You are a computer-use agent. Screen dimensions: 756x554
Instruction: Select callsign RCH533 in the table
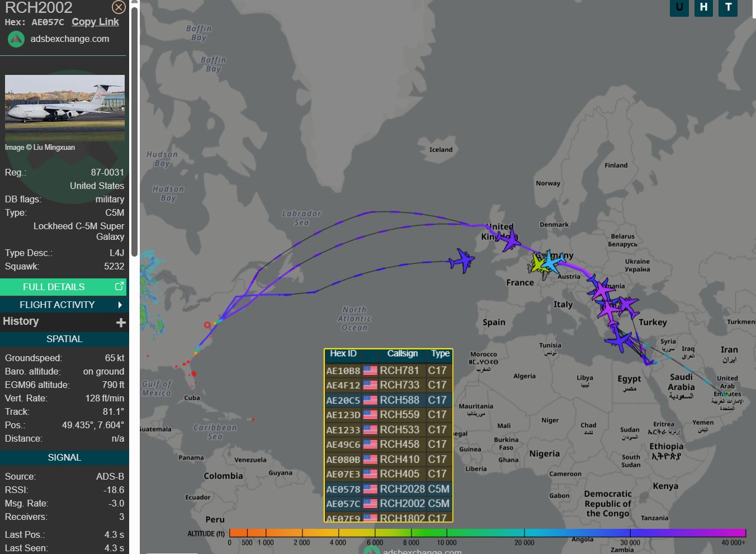click(399, 430)
